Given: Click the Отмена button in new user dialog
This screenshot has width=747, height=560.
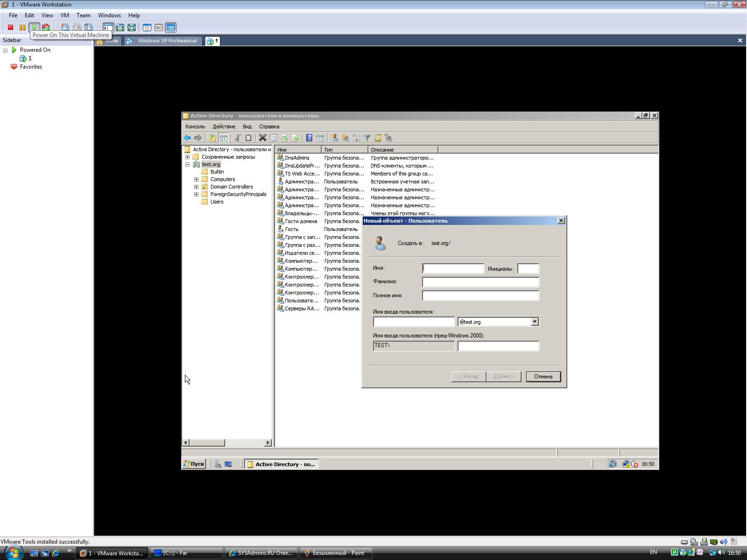Looking at the screenshot, I should [x=543, y=377].
